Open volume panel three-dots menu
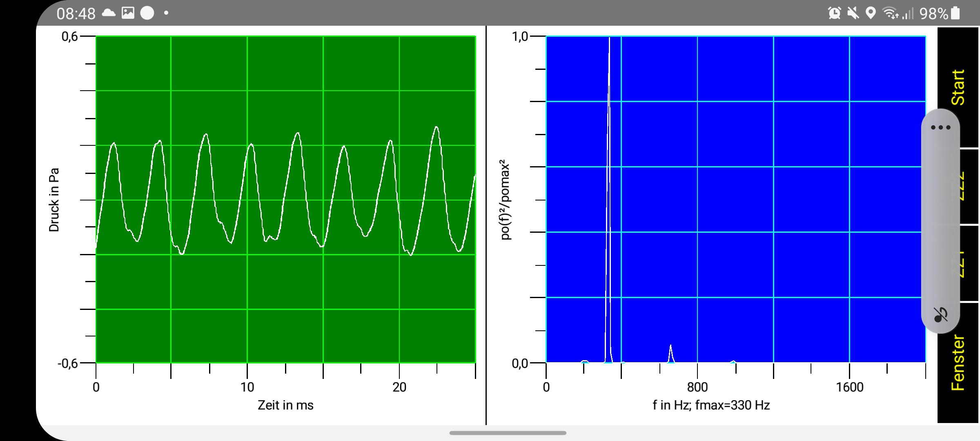The width and height of the screenshot is (980, 441). click(x=941, y=127)
